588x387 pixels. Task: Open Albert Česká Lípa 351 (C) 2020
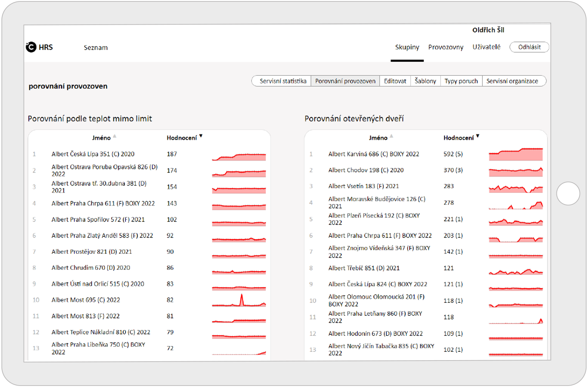(x=93, y=154)
